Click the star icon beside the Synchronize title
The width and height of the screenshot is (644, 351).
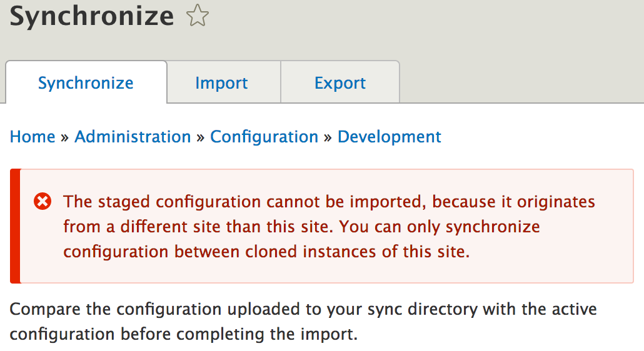pos(197,16)
